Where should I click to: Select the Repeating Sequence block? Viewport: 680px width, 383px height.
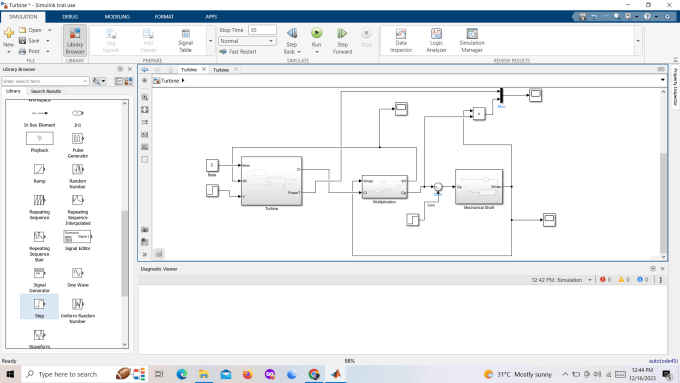coord(39,206)
